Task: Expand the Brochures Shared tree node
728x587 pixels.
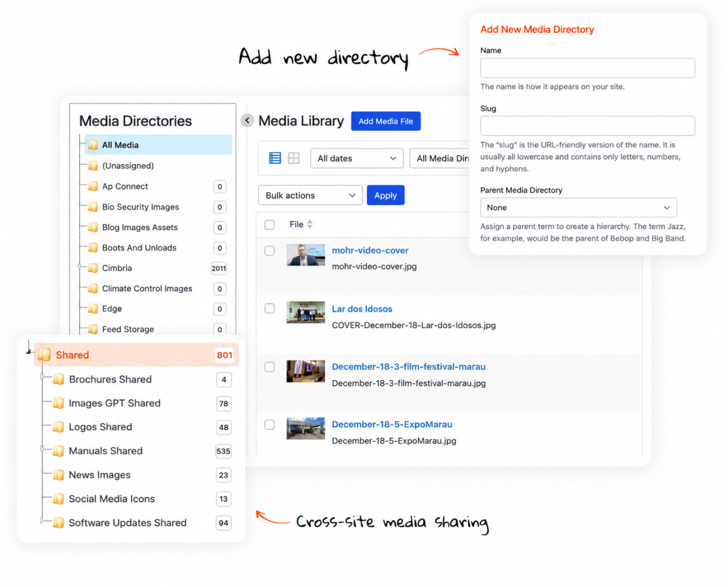Action: [42, 376]
